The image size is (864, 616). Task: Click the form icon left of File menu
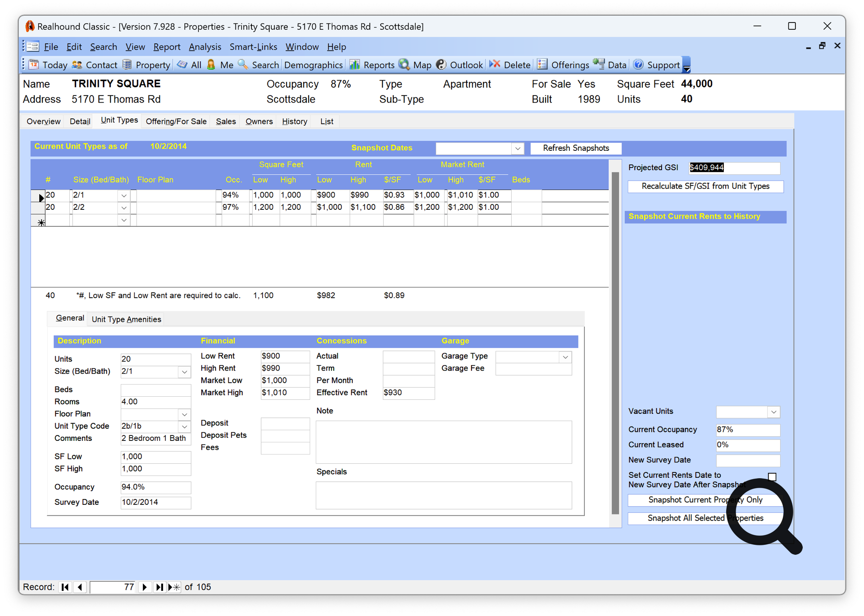pyautogui.click(x=32, y=46)
